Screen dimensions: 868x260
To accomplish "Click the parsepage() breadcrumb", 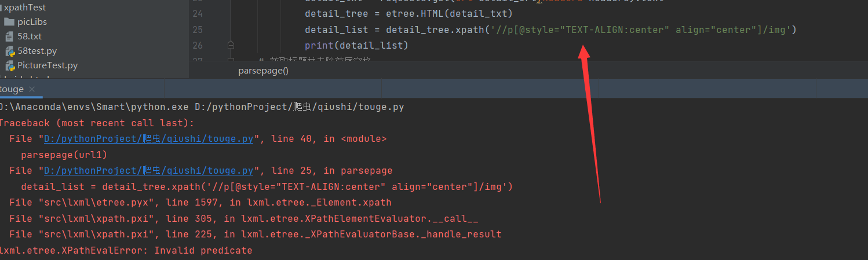I will [263, 71].
